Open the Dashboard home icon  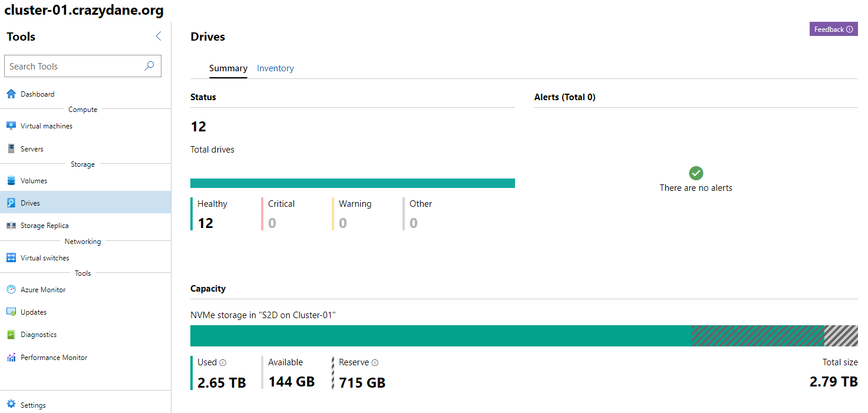(x=11, y=94)
